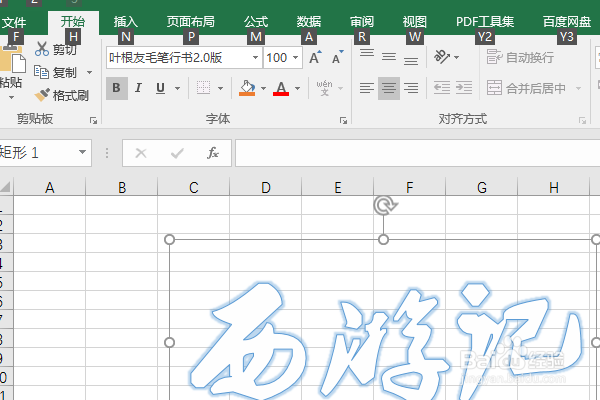The height and width of the screenshot is (400, 600).
Task: Select column E header
Action: click(x=338, y=187)
